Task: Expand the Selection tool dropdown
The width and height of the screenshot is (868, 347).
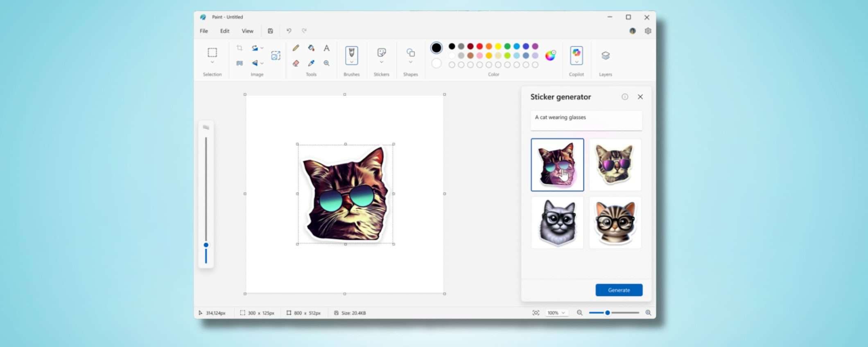Action: coord(212,62)
